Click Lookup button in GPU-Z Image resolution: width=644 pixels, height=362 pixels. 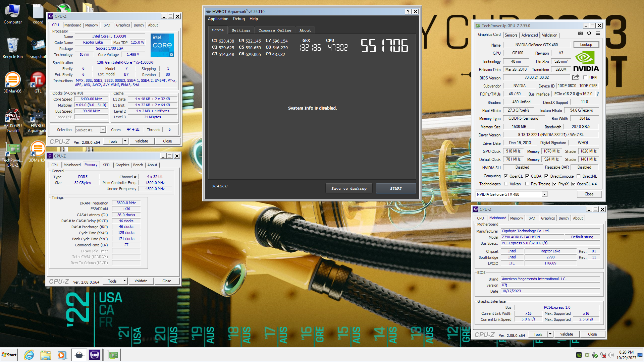click(586, 45)
